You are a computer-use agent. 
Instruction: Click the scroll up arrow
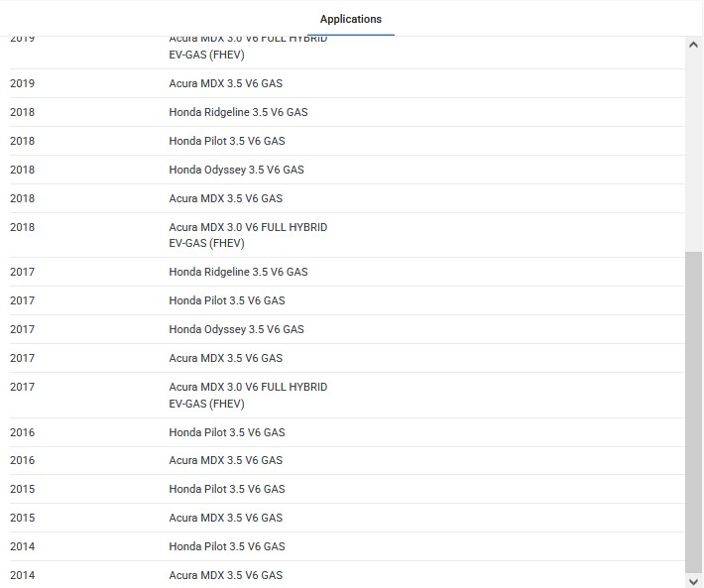693,45
